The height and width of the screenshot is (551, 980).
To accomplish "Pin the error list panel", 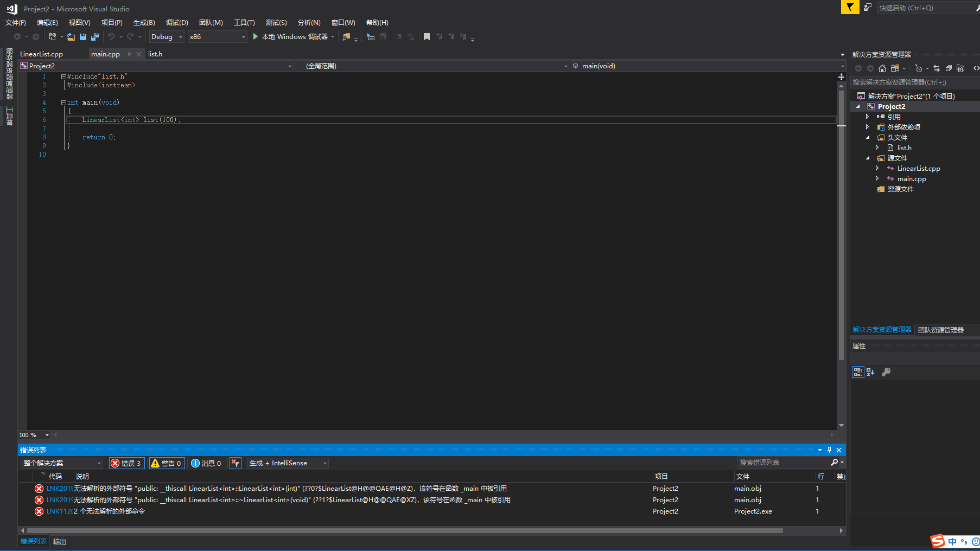I will point(829,450).
